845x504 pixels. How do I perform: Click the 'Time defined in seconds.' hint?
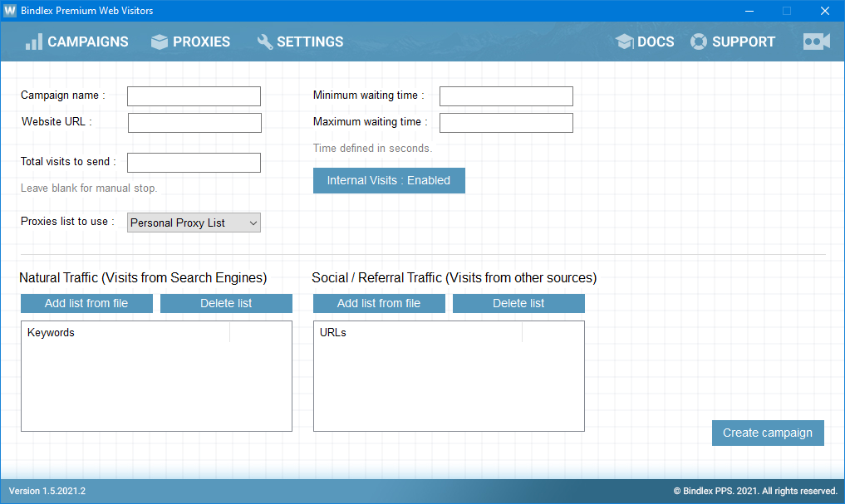click(x=372, y=148)
